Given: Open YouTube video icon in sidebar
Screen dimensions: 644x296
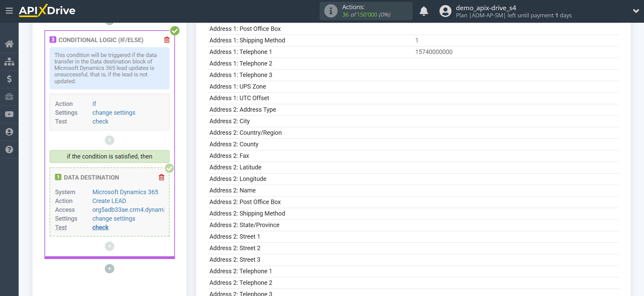Looking at the screenshot, I should click(9, 114).
